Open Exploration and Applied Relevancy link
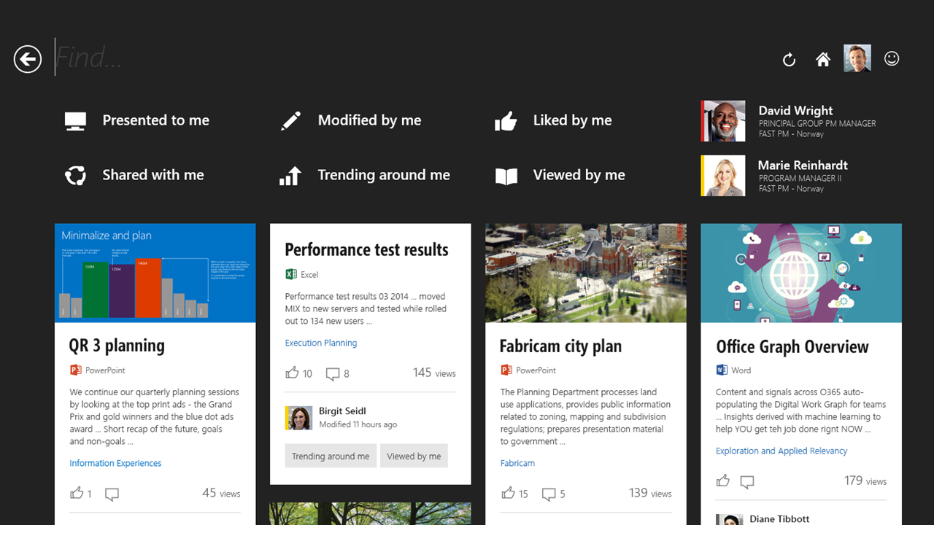The width and height of the screenshot is (934, 560). [x=781, y=451]
